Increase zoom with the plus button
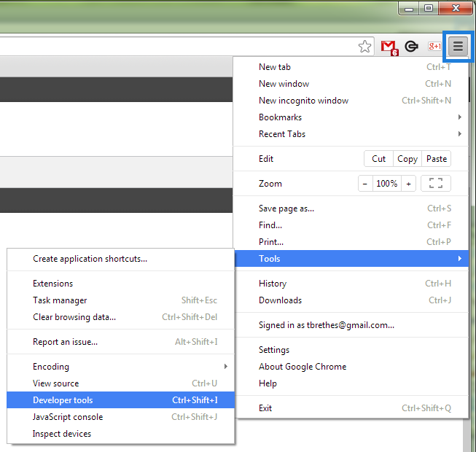The height and width of the screenshot is (452, 476). tap(409, 184)
